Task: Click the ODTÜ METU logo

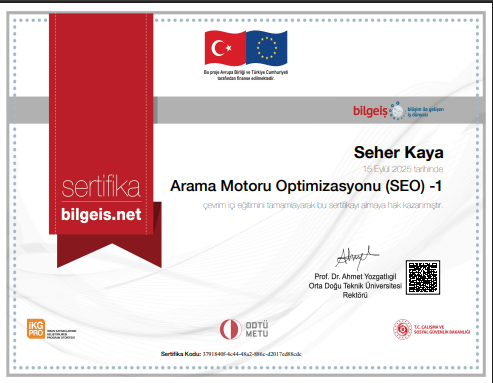Action: click(244, 329)
